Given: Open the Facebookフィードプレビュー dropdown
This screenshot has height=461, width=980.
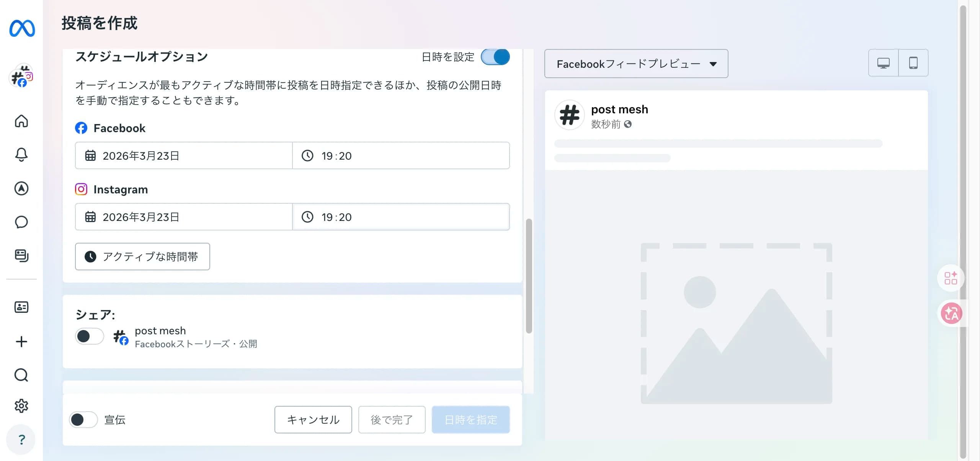Looking at the screenshot, I should pos(635,64).
